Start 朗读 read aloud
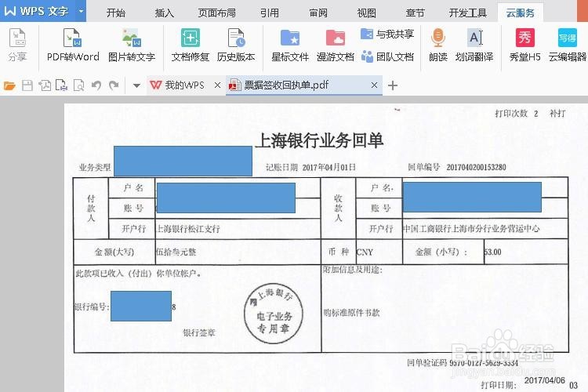The image size is (588, 392). 438,44
